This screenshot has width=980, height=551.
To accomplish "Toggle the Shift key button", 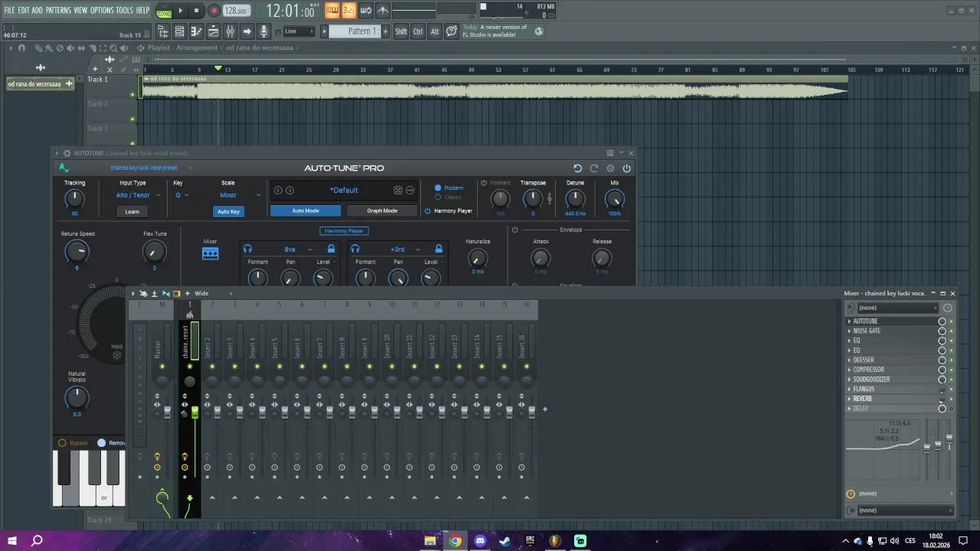I will [x=401, y=31].
